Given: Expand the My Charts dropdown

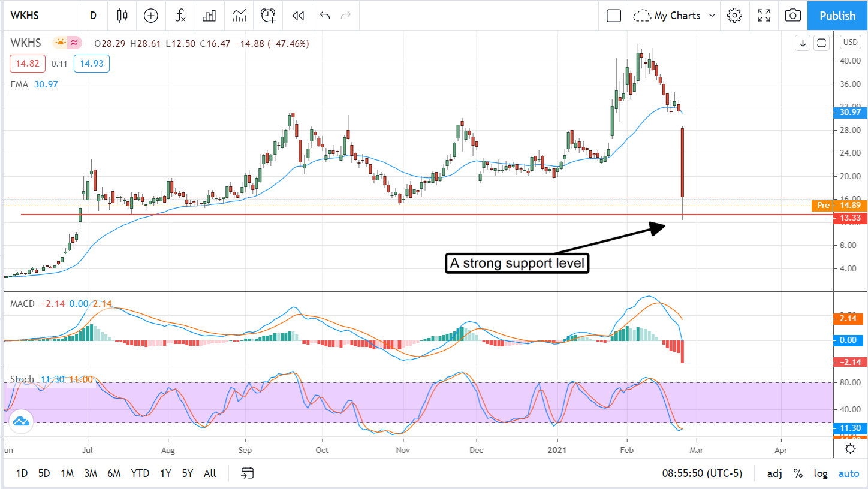Looking at the screenshot, I should click(x=676, y=16).
